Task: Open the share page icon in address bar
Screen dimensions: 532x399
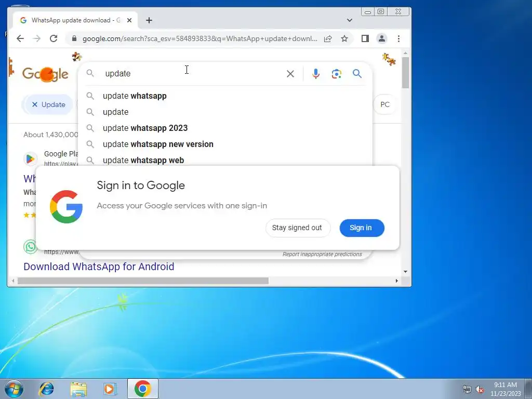Action: [x=328, y=38]
